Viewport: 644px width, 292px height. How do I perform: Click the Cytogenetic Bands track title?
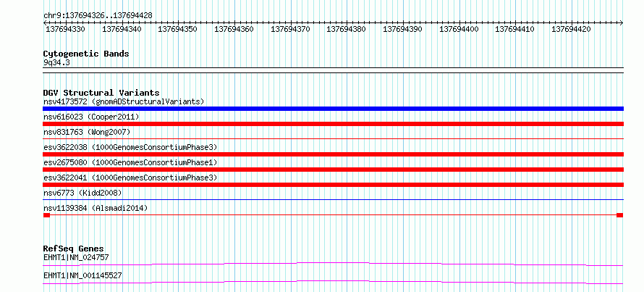pos(86,54)
